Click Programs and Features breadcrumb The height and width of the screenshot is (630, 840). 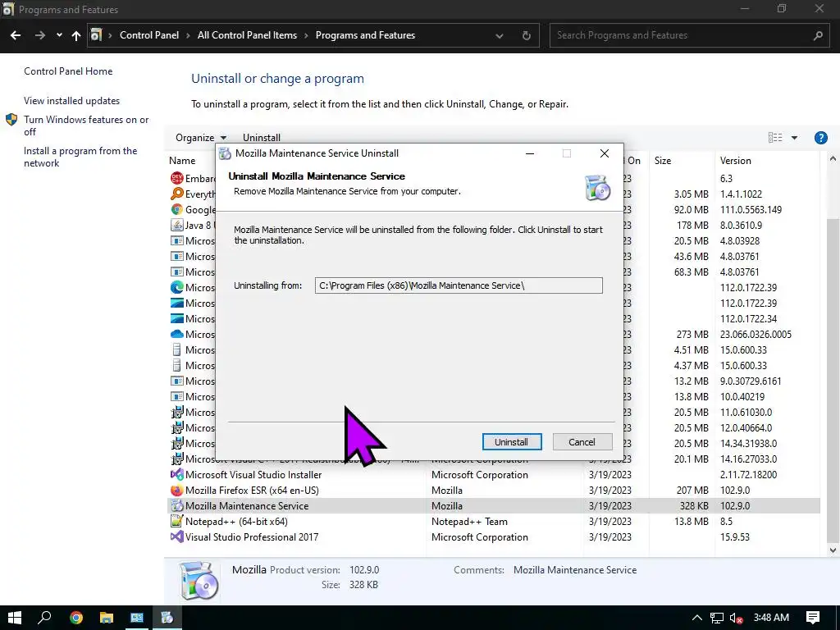pos(365,35)
